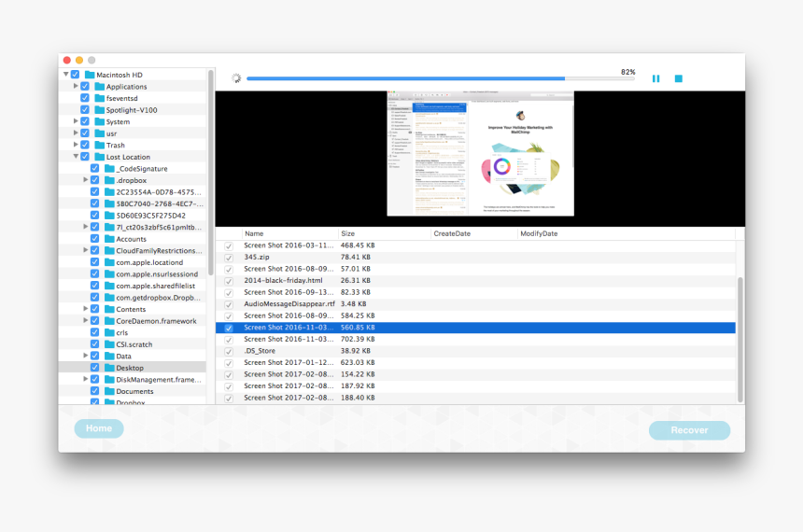Toggle checkbox for 345.zip file
803x532 pixels.
[x=229, y=258]
